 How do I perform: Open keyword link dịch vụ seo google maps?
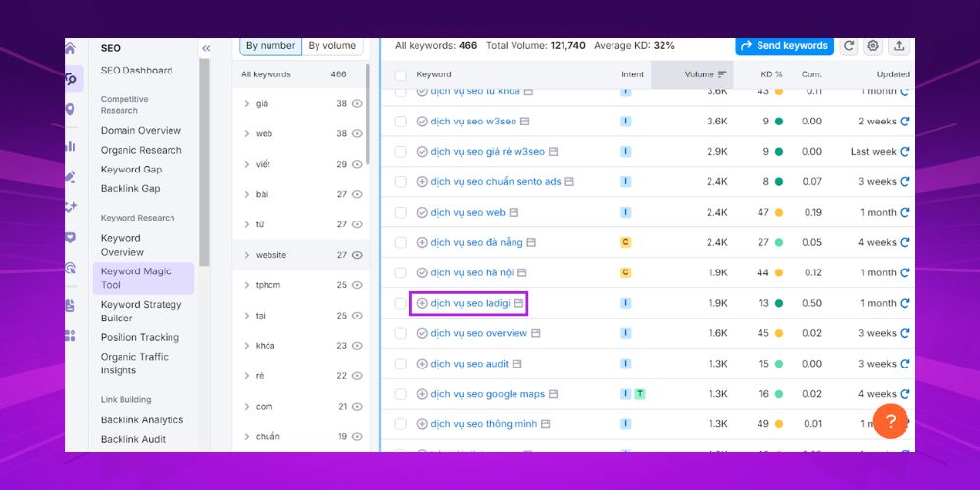(x=487, y=394)
